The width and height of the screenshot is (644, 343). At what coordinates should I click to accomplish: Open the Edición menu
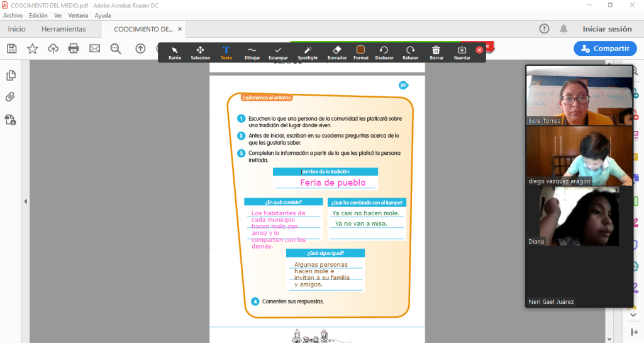pos(38,16)
